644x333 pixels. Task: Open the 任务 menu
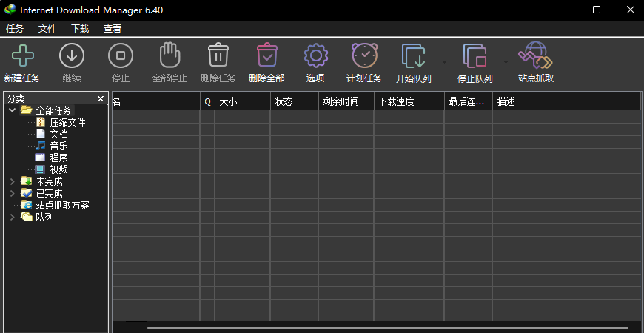(15, 28)
